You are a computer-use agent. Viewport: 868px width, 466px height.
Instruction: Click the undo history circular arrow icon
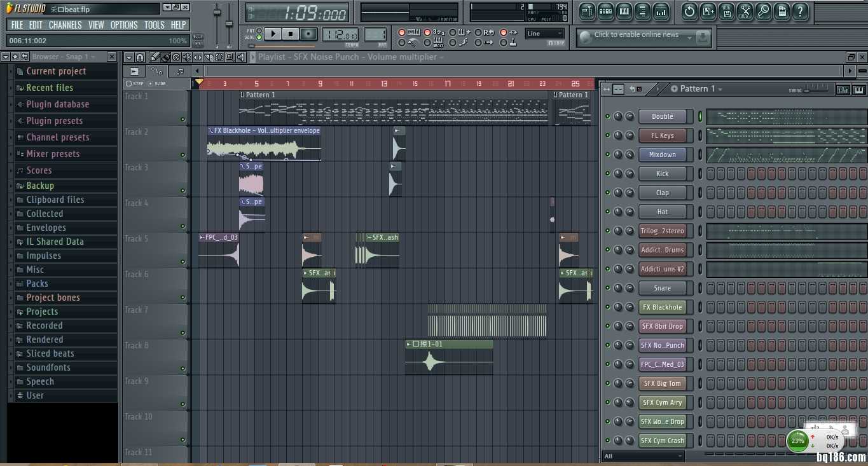(690, 11)
